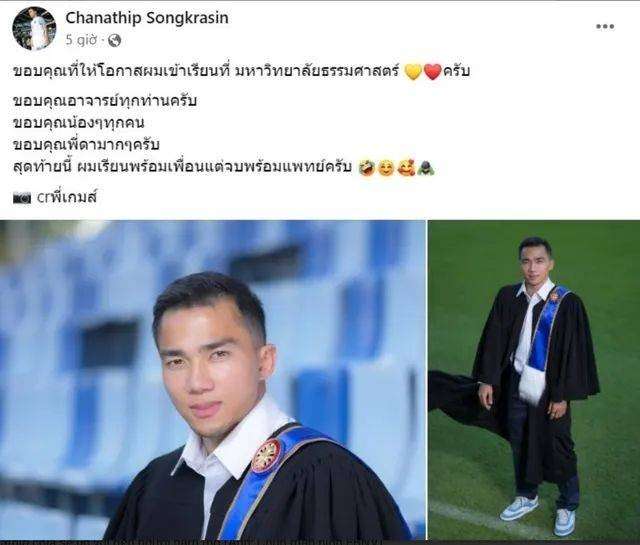Click the red heart emoji
Viewport: 640px width, 545px height.
tap(433, 72)
